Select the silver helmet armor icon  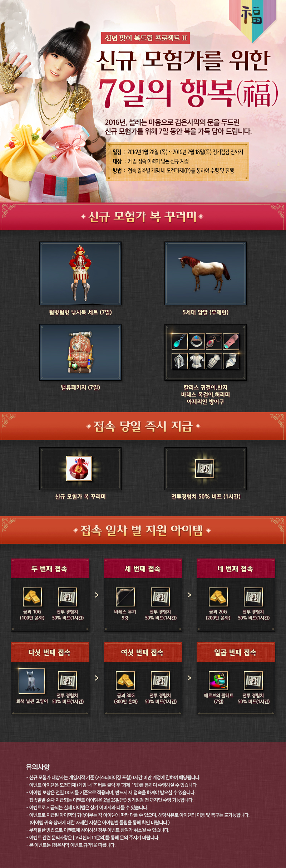(179, 361)
